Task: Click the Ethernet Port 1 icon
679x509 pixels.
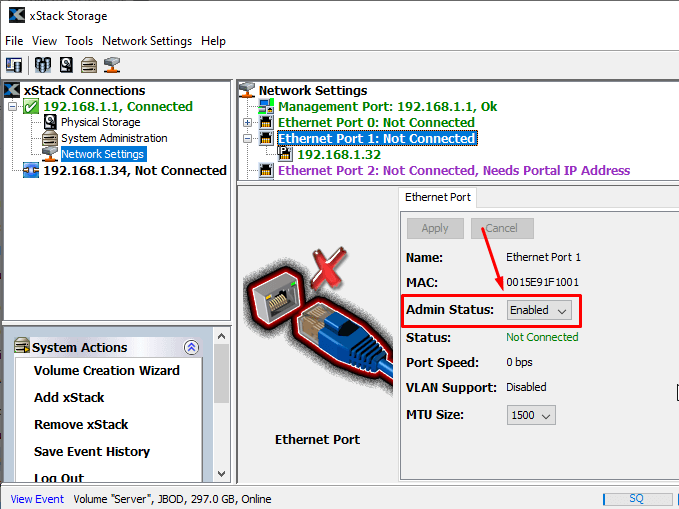Action: (x=266, y=138)
